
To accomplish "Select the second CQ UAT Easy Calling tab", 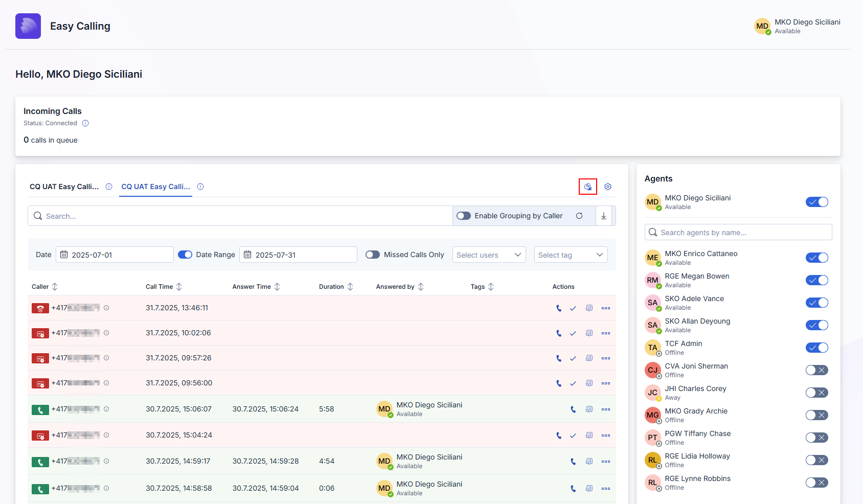I will coord(155,187).
